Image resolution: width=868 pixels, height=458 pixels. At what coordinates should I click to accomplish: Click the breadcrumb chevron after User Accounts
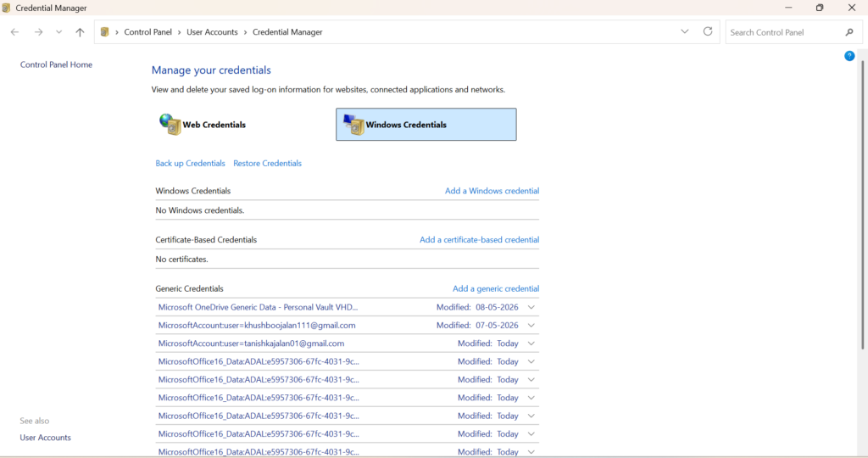pyautogui.click(x=245, y=32)
